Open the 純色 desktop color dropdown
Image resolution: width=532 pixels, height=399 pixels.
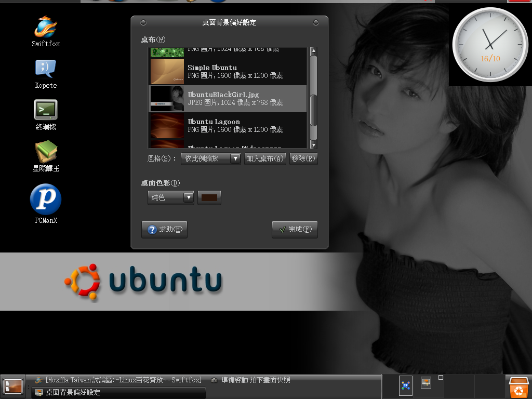pyautogui.click(x=170, y=197)
